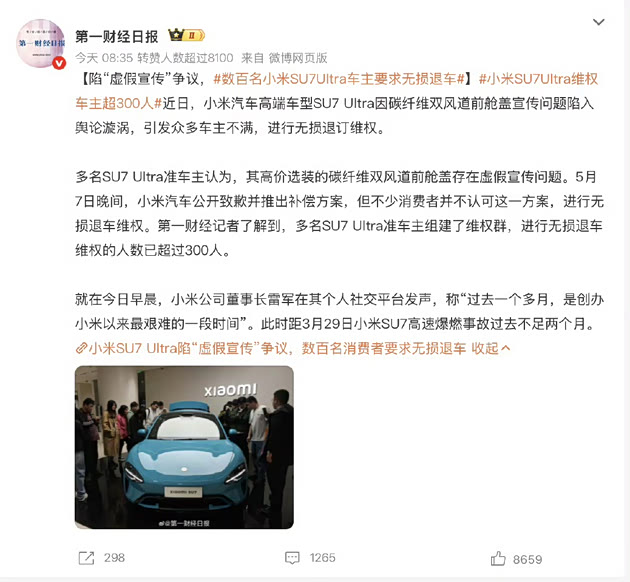Collapse the post with 收起
Screen dimensions: 630x582
(x=485, y=348)
